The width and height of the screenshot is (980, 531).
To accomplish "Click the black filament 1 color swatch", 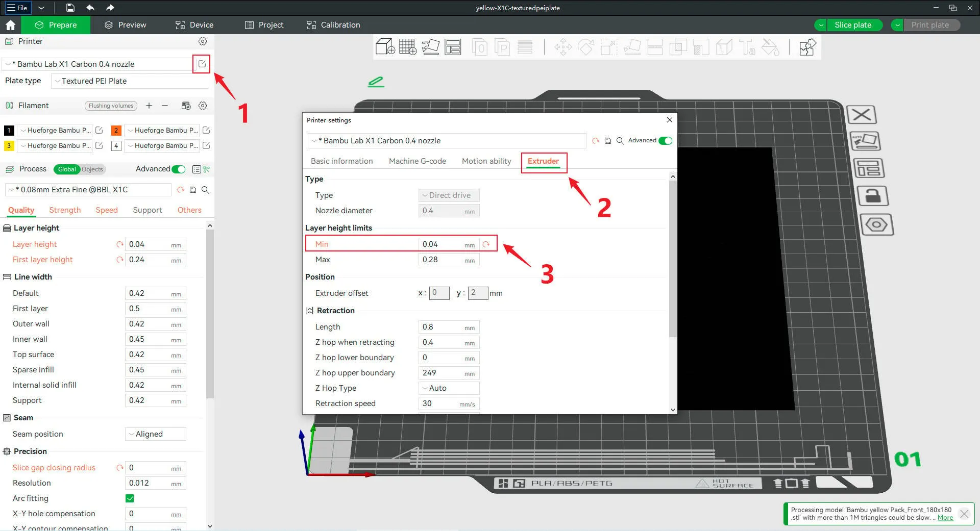I will (x=9, y=130).
